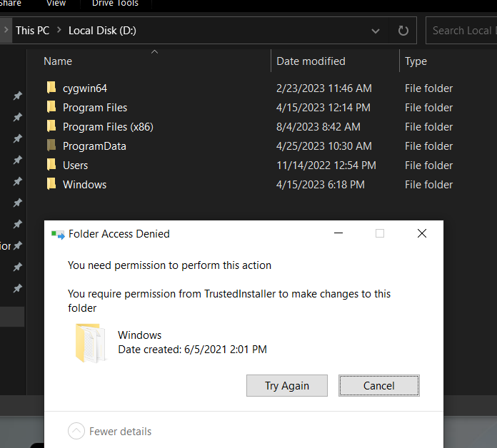Cancel the Folder Access Denied dialog
The height and width of the screenshot is (448, 497).
coord(378,385)
